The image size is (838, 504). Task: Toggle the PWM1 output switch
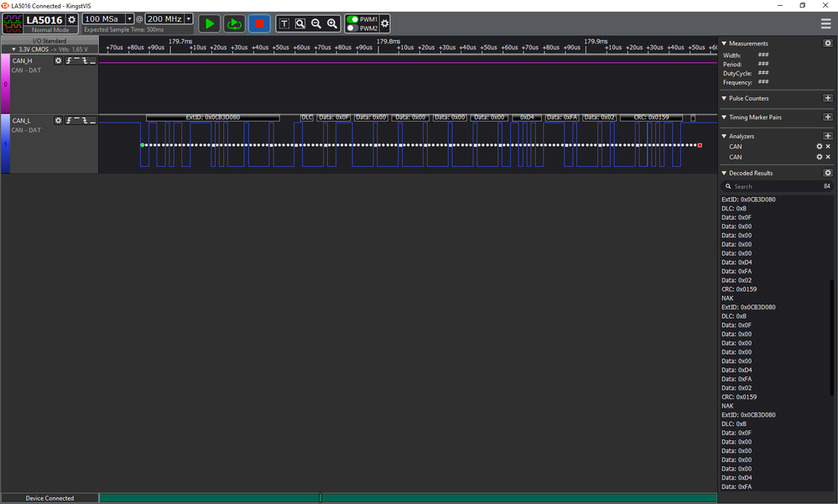[x=352, y=19]
